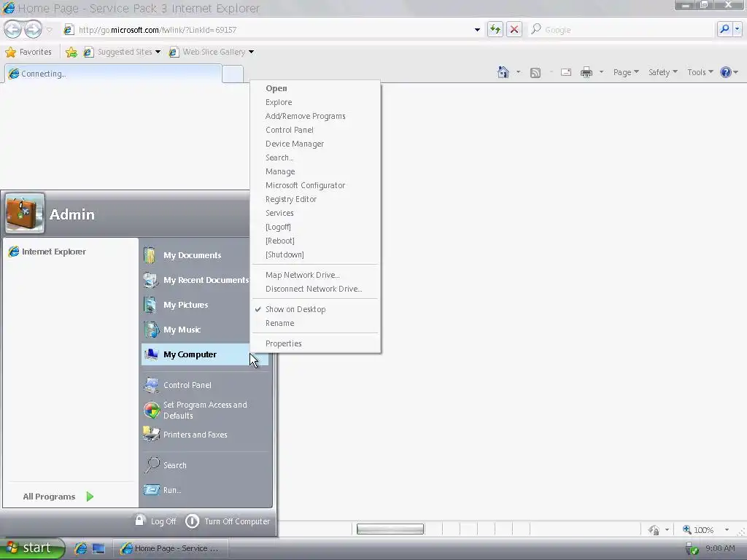Open Set Program Access and Defaults
The image size is (747, 560).
pyautogui.click(x=206, y=410)
